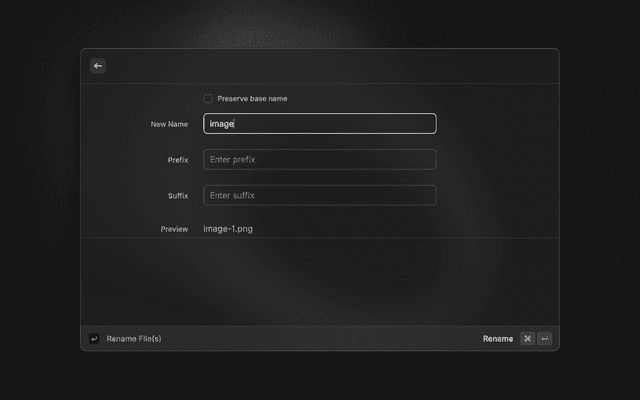This screenshot has height=400, width=640.
Task: Click into the Enter suffix field
Action: [x=320, y=195]
